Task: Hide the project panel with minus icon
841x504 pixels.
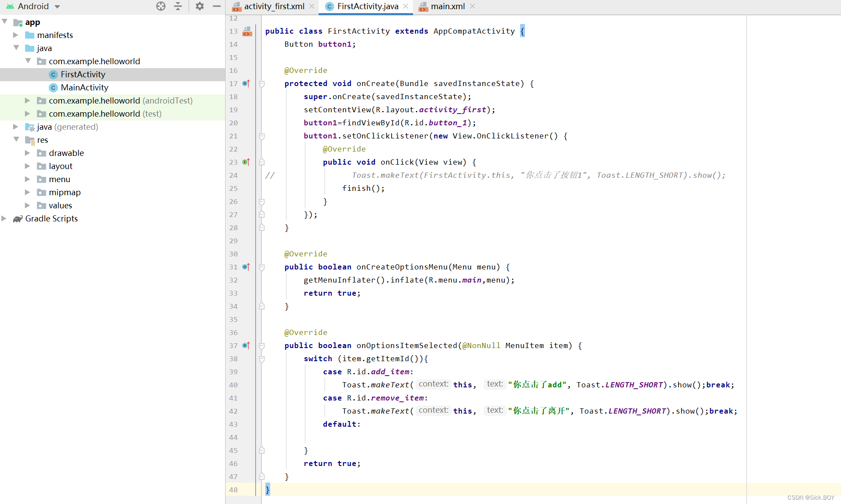Action: pyautogui.click(x=216, y=6)
